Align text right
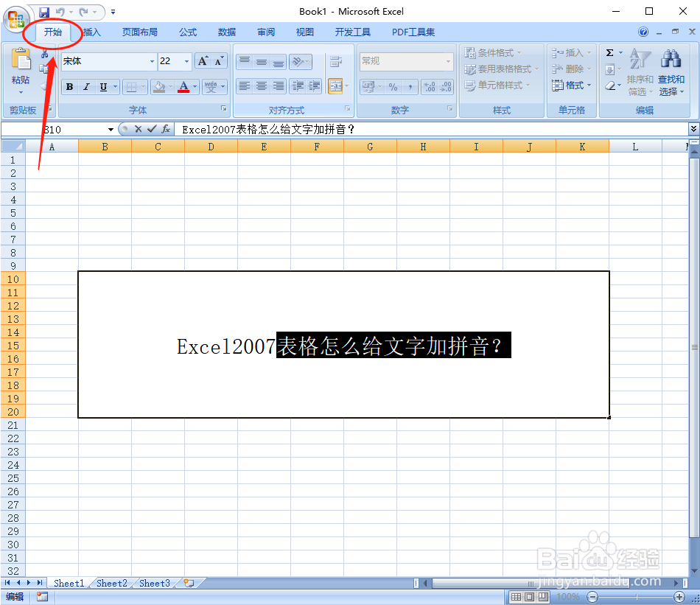 (x=278, y=85)
